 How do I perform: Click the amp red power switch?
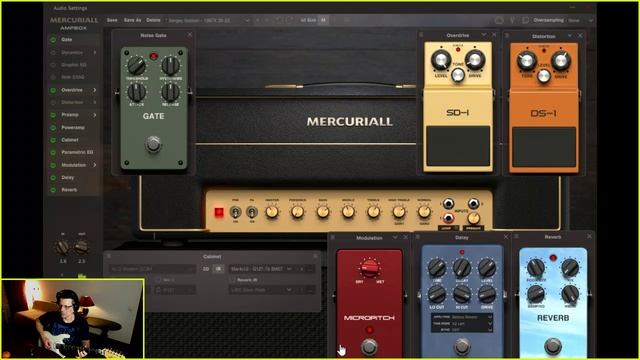(x=219, y=212)
